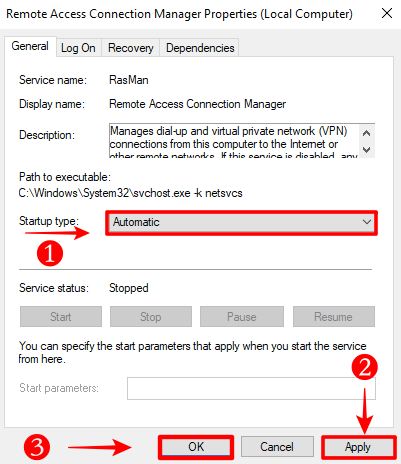401x464 pixels.
Task: Switch to the General tab
Action: coord(30,46)
